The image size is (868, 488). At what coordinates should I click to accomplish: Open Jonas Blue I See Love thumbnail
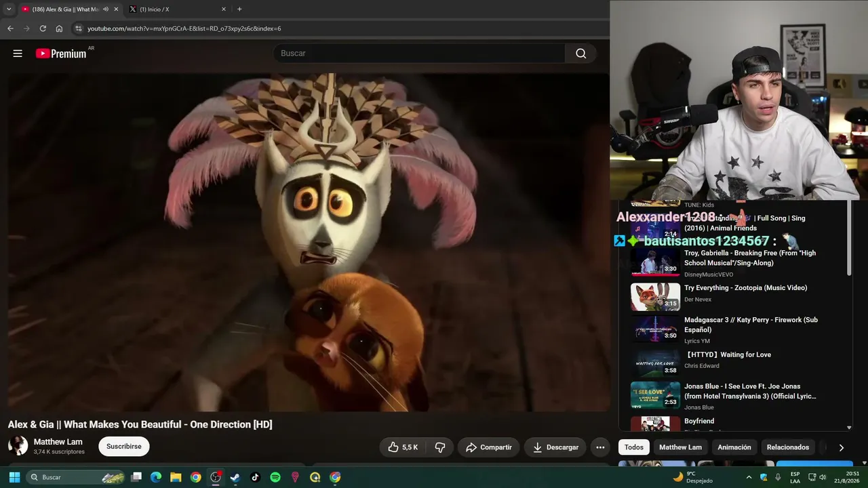click(x=655, y=395)
